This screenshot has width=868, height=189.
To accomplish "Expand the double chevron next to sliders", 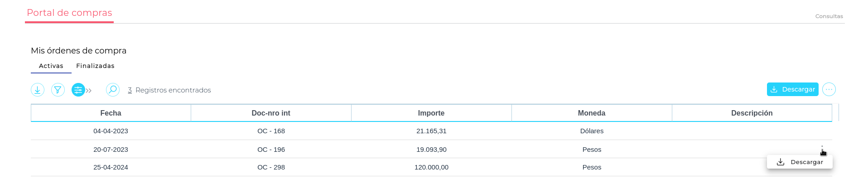I will 89,91.
